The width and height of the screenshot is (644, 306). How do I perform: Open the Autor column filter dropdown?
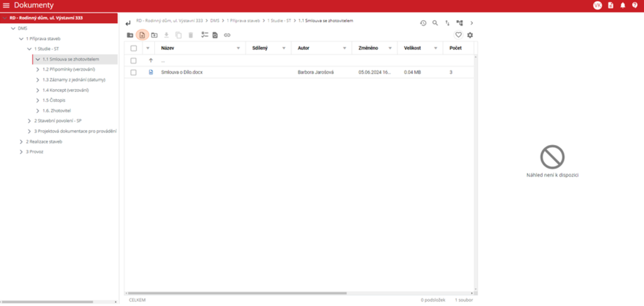pos(345,48)
